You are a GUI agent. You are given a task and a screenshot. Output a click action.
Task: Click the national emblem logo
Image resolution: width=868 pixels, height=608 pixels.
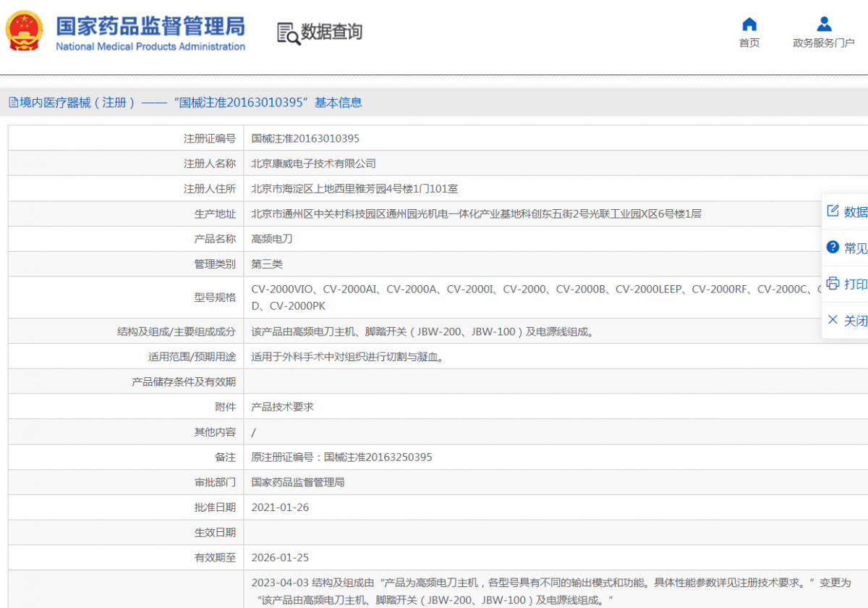(24, 31)
